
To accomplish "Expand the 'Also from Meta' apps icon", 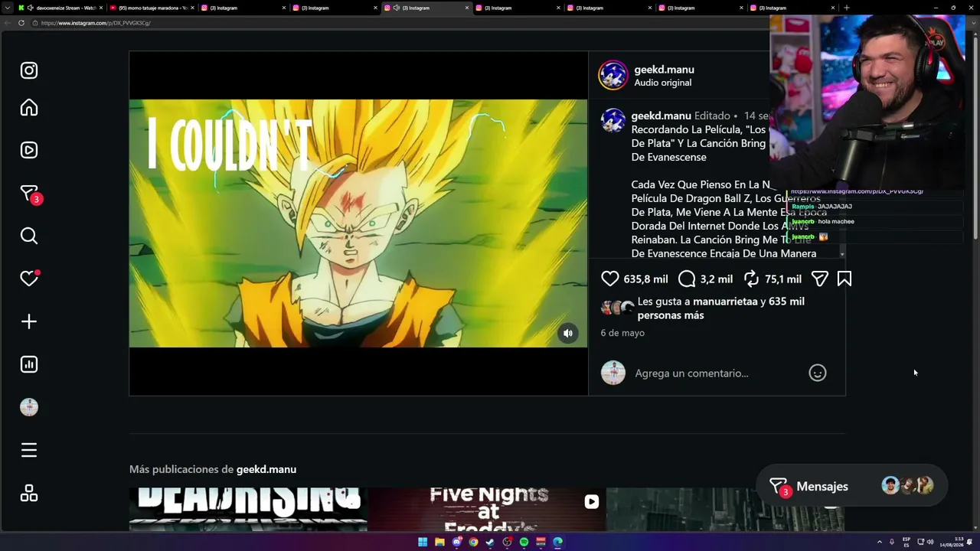I will 29,494.
